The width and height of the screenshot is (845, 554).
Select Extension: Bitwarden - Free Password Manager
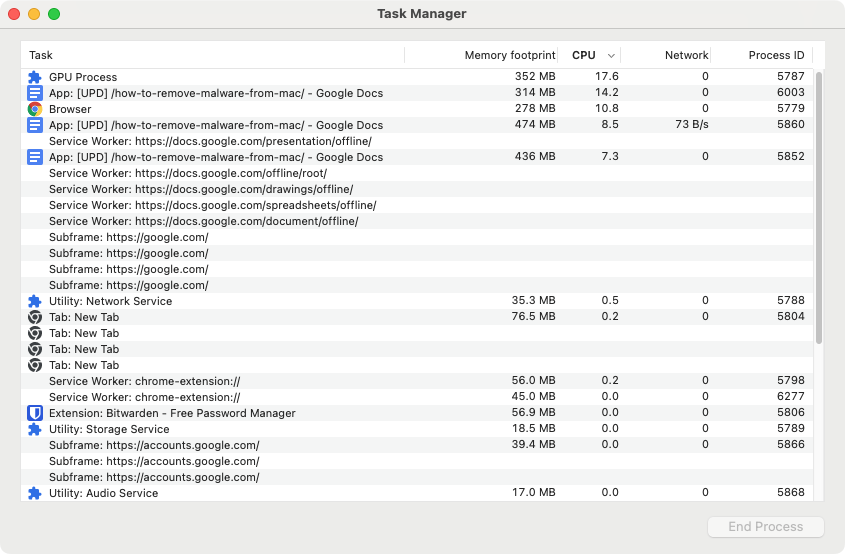[417, 413]
